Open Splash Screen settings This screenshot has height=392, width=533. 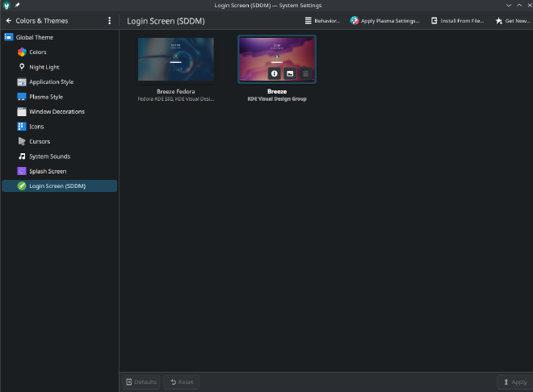[x=60, y=171]
